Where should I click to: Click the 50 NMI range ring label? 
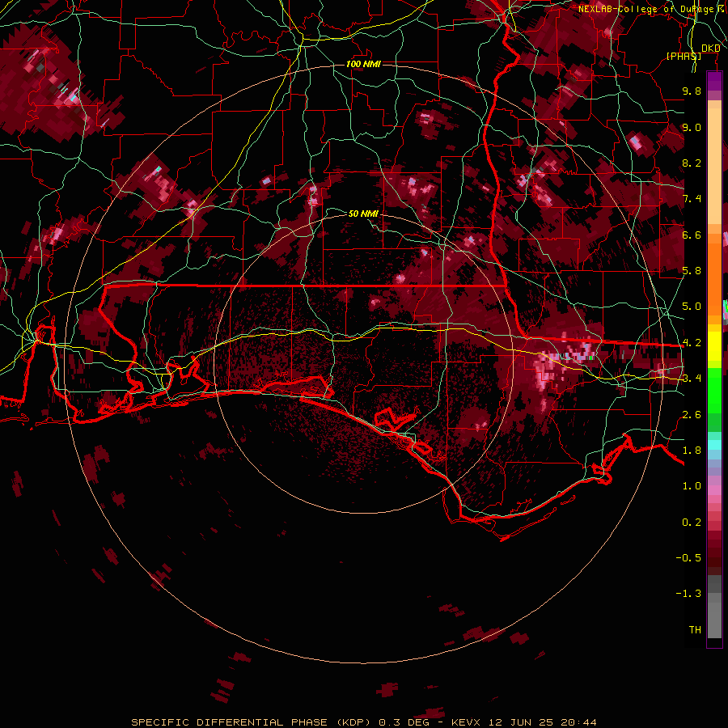(x=363, y=214)
